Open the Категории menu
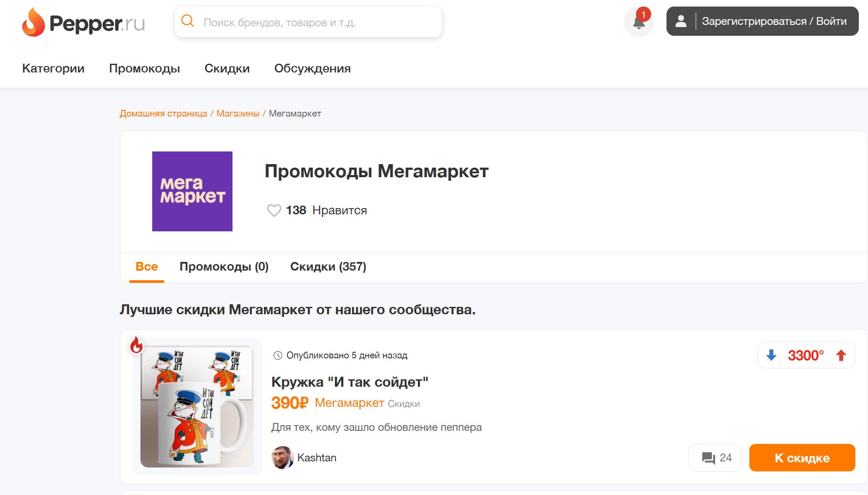This screenshot has width=868, height=495. pos(53,69)
